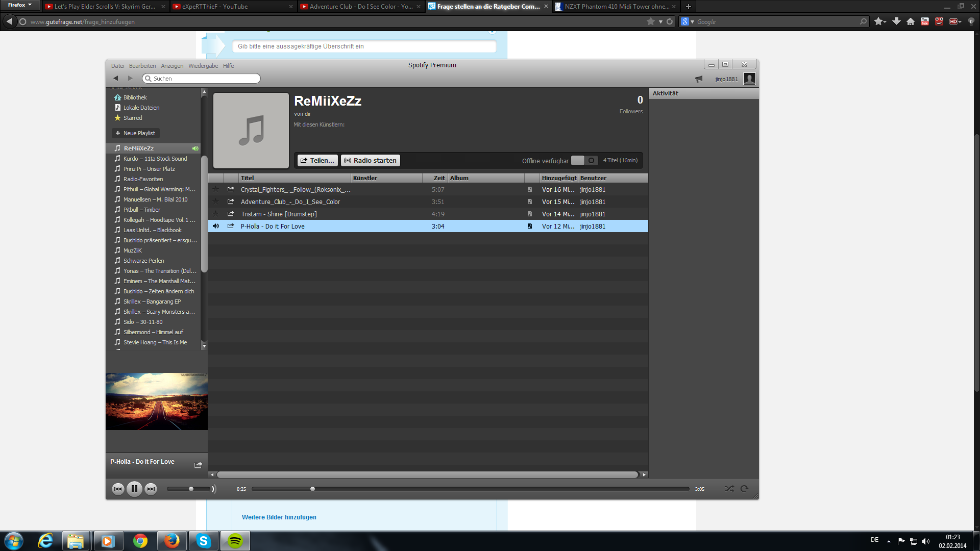The width and height of the screenshot is (980, 551).
Task: Open the Datei menu
Action: 118,66
